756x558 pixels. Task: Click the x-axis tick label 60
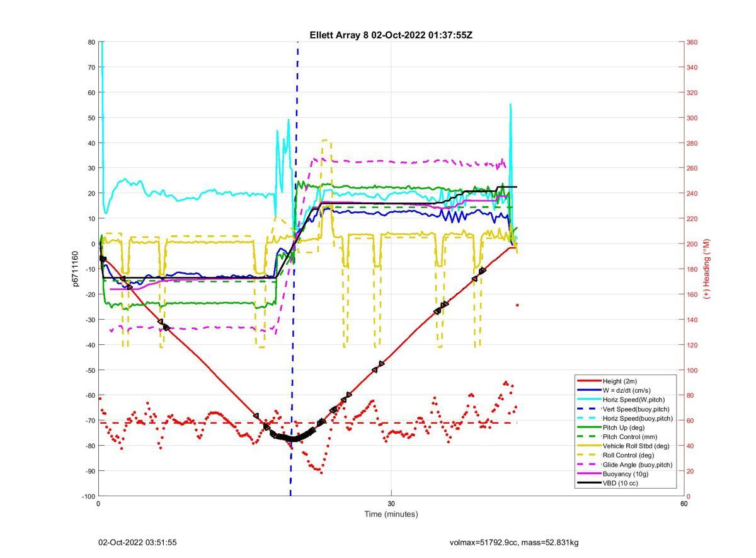(684, 503)
